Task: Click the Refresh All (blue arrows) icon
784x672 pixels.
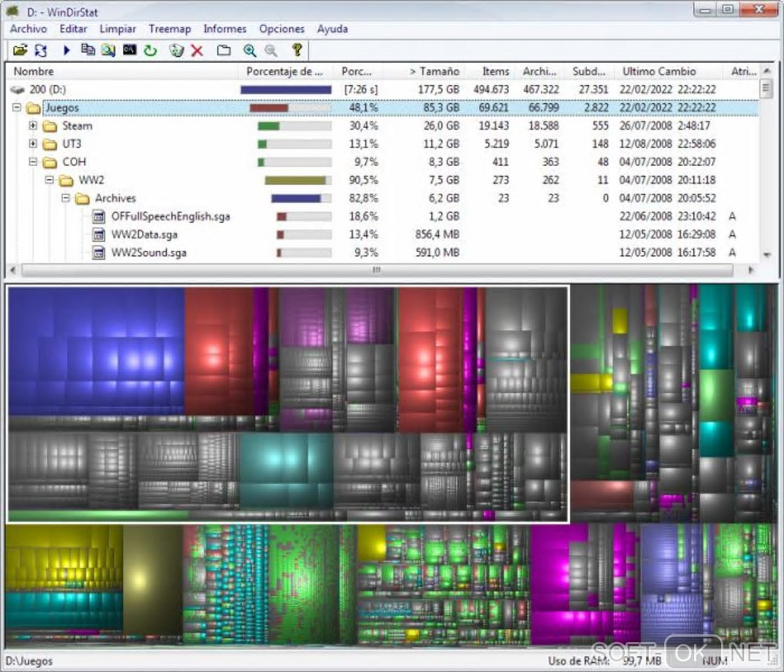Action: pyautogui.click(x=41, y=51)
